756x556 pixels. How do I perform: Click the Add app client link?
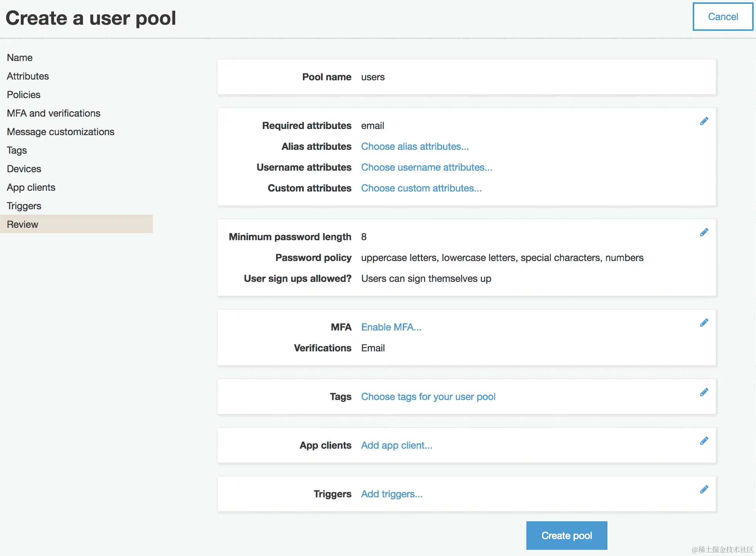396,446
